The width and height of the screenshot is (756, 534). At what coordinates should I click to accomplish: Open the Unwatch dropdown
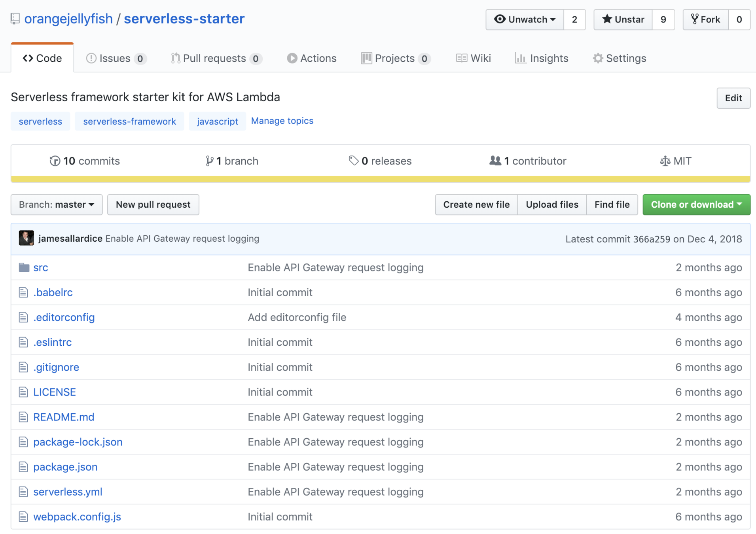[x=525, y=19]
